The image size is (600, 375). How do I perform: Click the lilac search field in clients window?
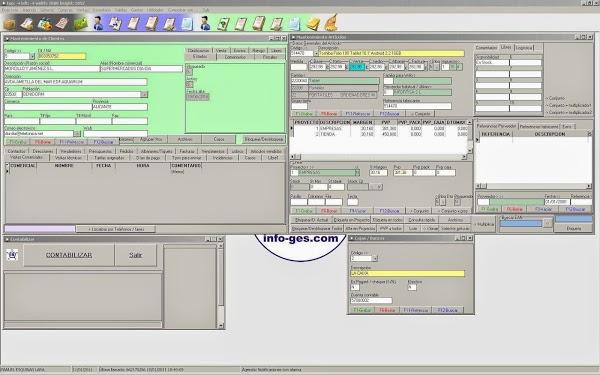[x=40, y=229]
